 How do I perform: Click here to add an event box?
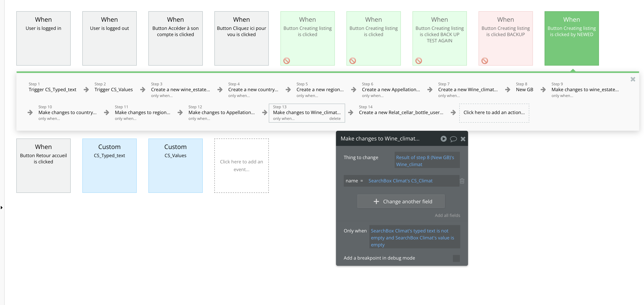tap(241, 165)
